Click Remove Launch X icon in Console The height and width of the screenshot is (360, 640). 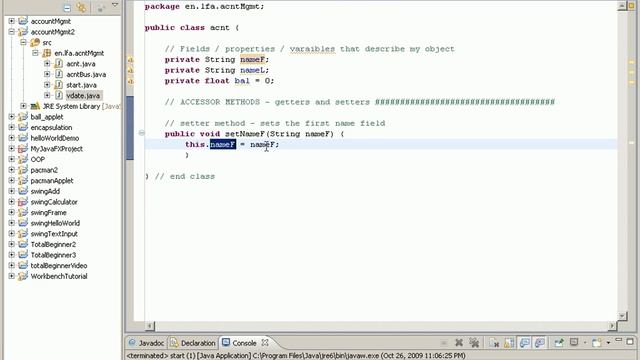(x=459, y=343)
